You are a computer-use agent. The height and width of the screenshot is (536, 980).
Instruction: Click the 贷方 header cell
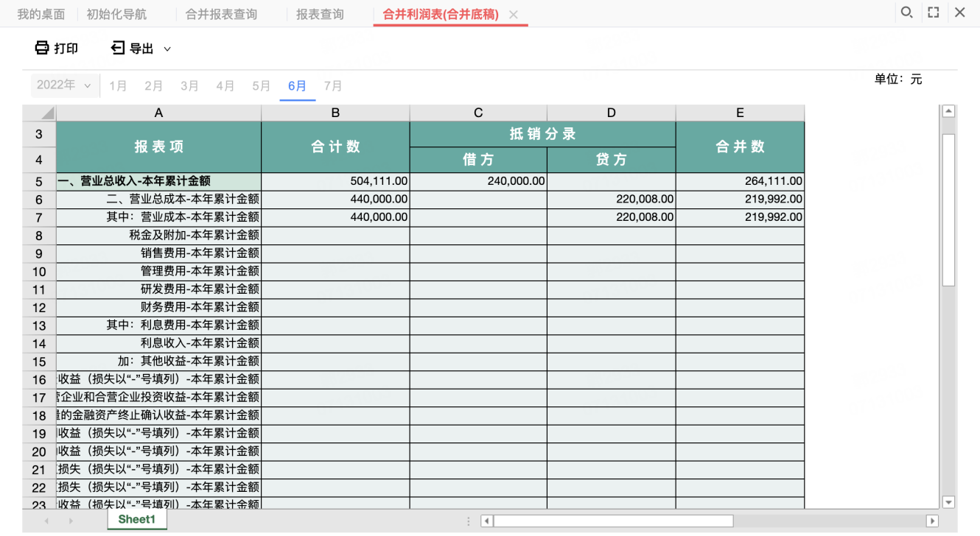click(x=611, y=160)
